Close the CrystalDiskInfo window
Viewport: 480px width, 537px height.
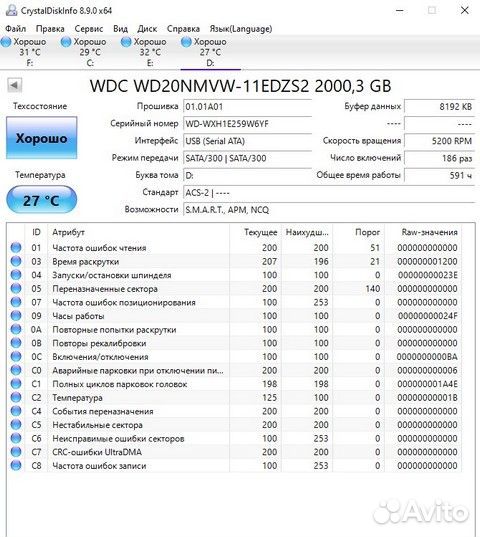click(464, 10)
